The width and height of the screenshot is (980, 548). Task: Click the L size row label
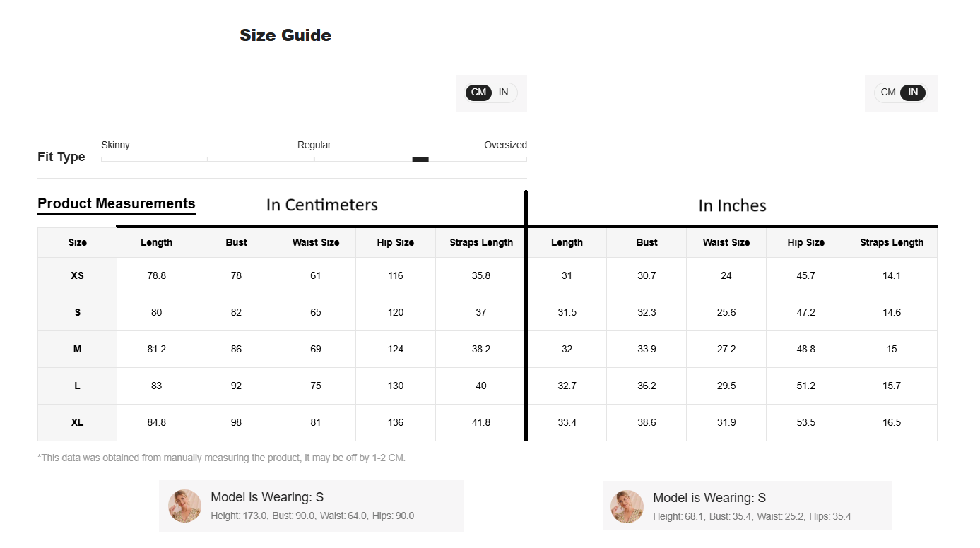click(x=78, y=386)
